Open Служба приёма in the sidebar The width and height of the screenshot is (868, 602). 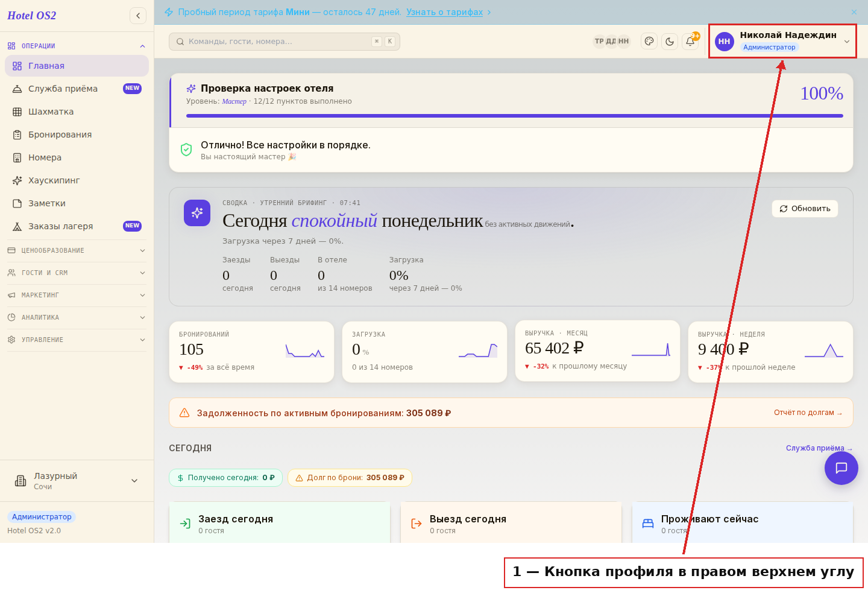pos(77,89)
